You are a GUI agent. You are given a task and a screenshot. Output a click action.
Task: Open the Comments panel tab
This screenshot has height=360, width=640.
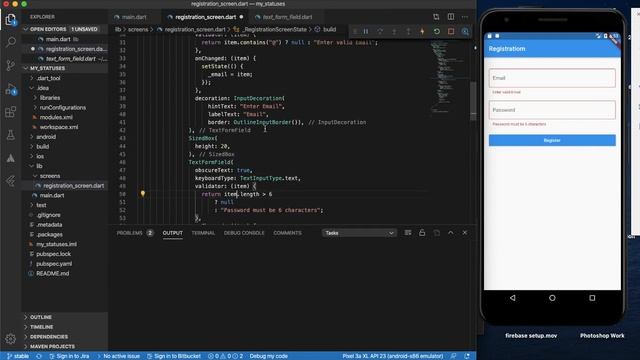point(287,233)
